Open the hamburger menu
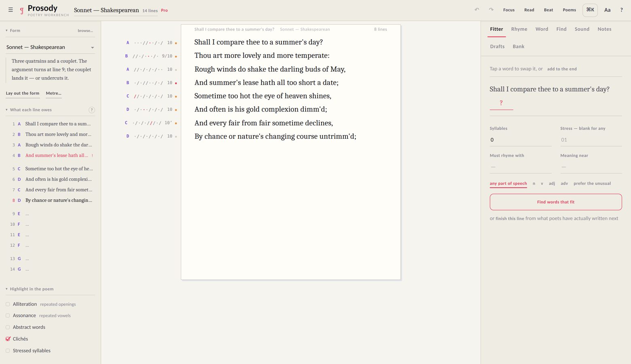 pyautogui.click(x=11, y=10)
